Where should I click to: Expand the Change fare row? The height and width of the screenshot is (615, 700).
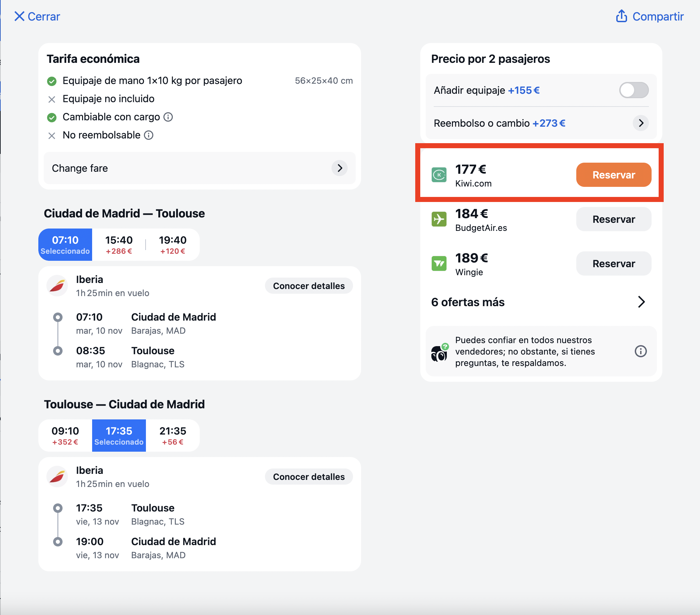tap(200, 168)
